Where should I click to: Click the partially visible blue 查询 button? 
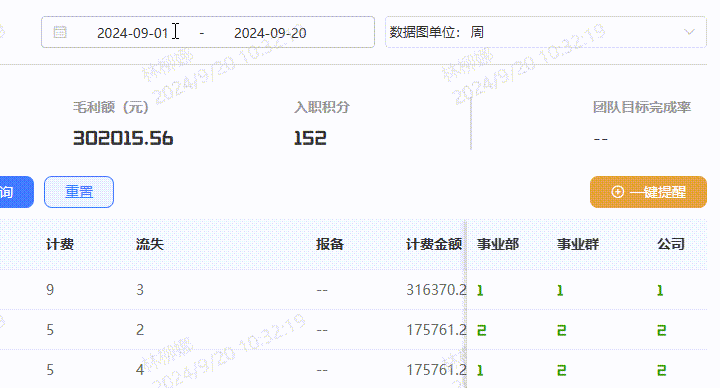[16, 192]
